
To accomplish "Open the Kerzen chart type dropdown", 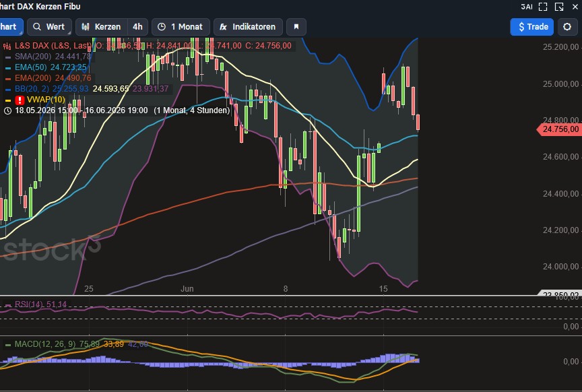I will (102, 27).
